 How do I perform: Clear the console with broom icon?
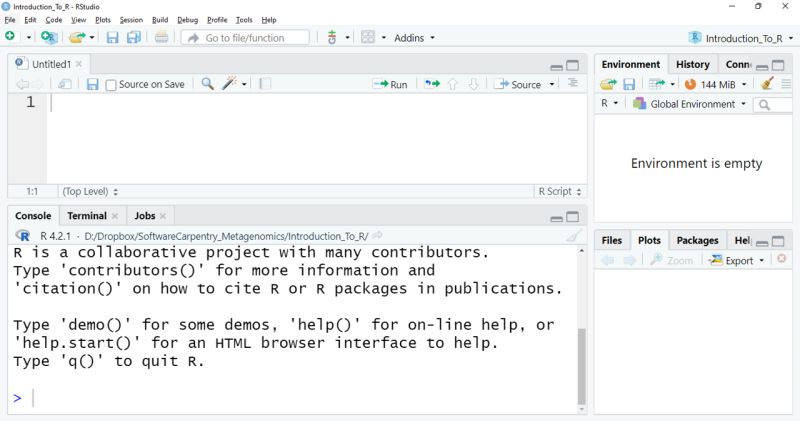coord(573,236)
